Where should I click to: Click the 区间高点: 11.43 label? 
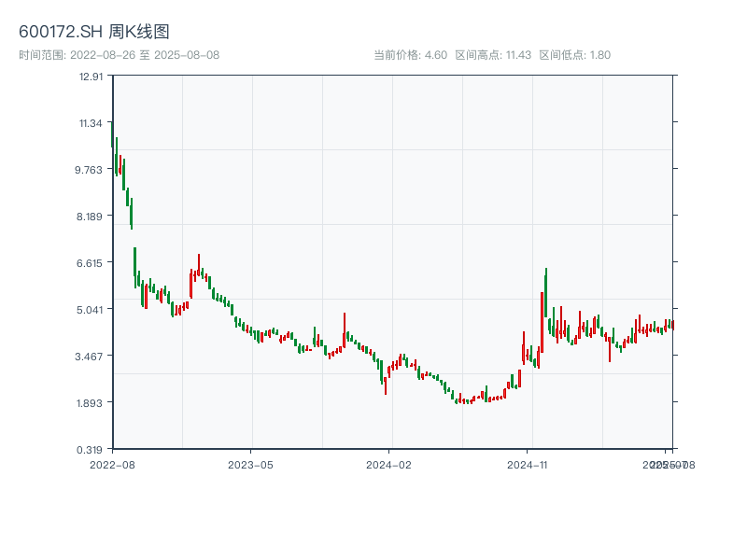(x=493, y=55)
